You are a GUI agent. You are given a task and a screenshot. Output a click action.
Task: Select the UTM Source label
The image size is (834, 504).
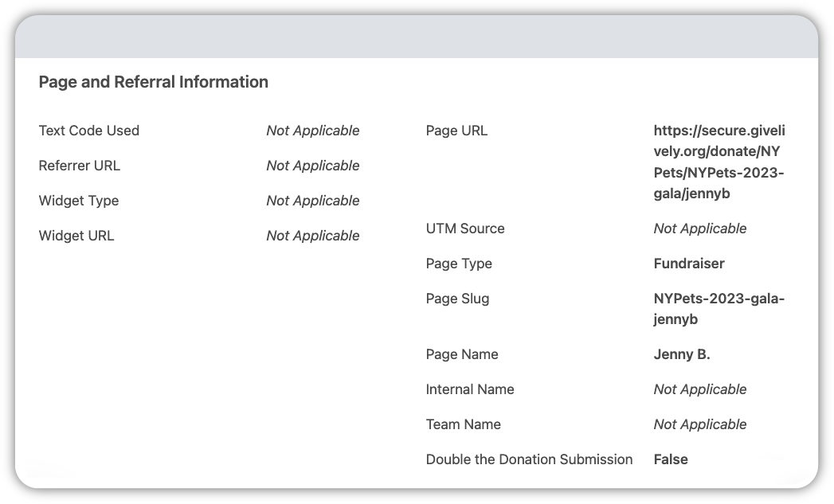[x=465, y=229]
